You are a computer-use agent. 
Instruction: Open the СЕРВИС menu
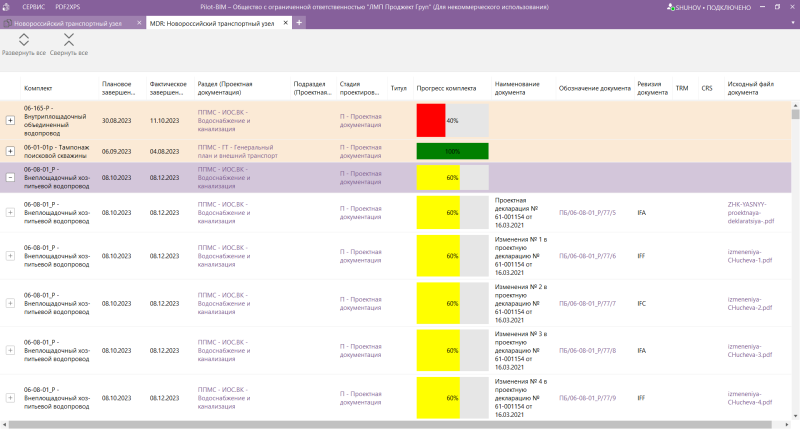click(x=34, y=6)
